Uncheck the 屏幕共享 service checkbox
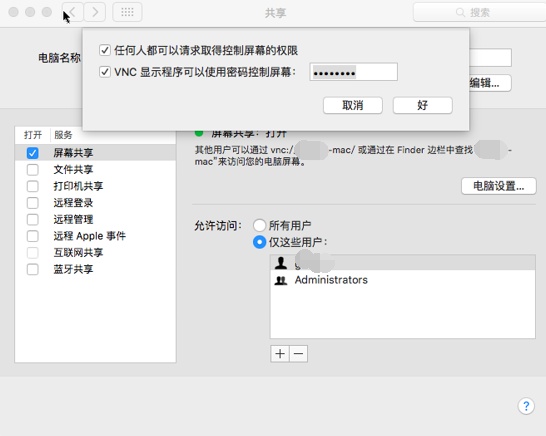546x436 pixels. point(33,153)
